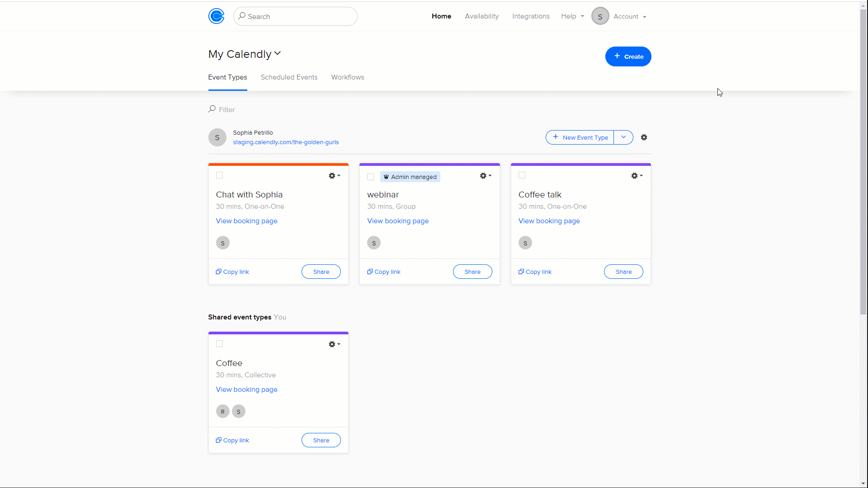Image resolution: width=868 pixels, height=488 pixels.
Task: Share the webinar event
Action: click(x=472, y=272)
